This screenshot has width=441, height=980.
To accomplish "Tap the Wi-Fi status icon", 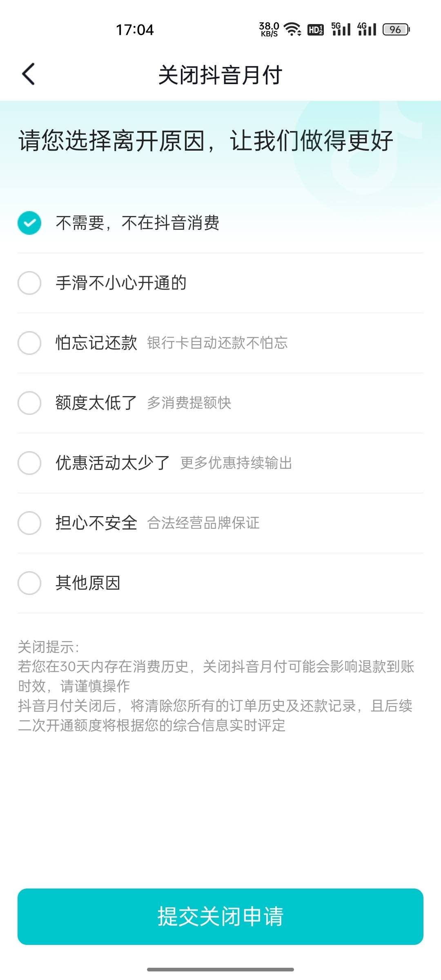I will [x=292, y=29].
